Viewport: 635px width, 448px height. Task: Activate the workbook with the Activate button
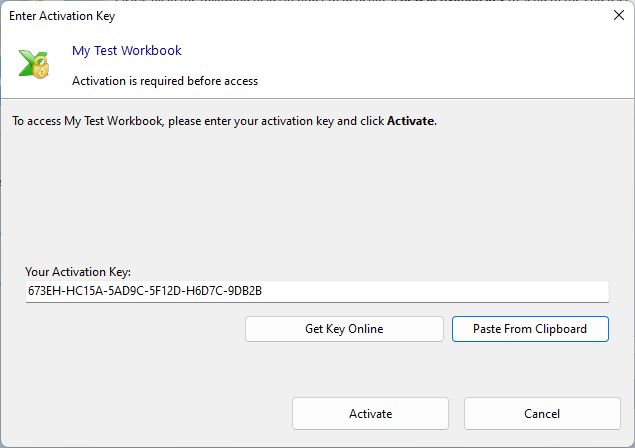tap(370, 413)
